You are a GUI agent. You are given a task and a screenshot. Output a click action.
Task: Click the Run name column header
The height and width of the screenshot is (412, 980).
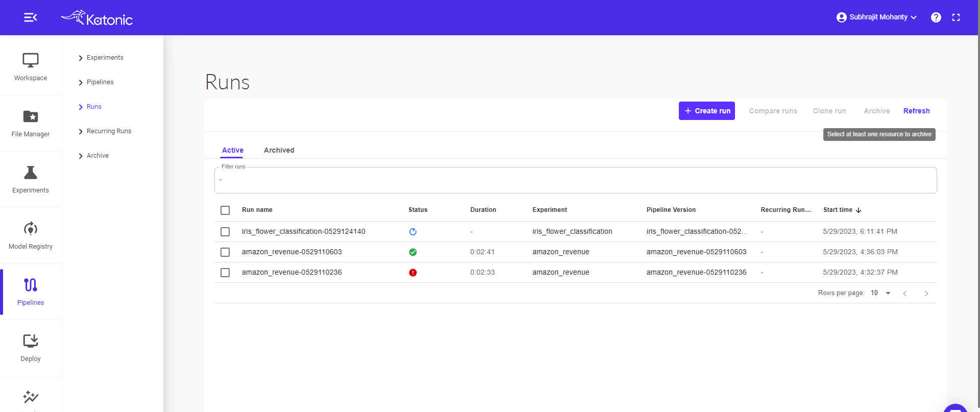pyautogui.click(x=257, y=210)
